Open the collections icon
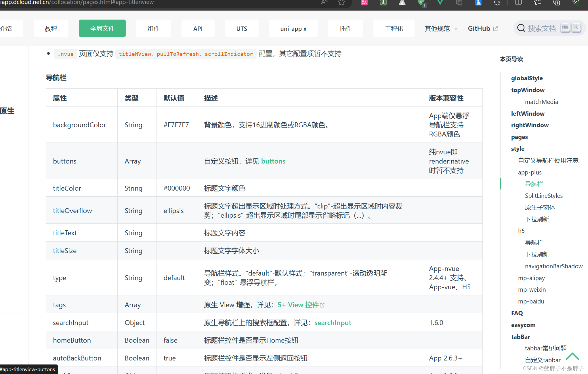The image size is (588, 374). pyautogui.click(x=556, y=2)
